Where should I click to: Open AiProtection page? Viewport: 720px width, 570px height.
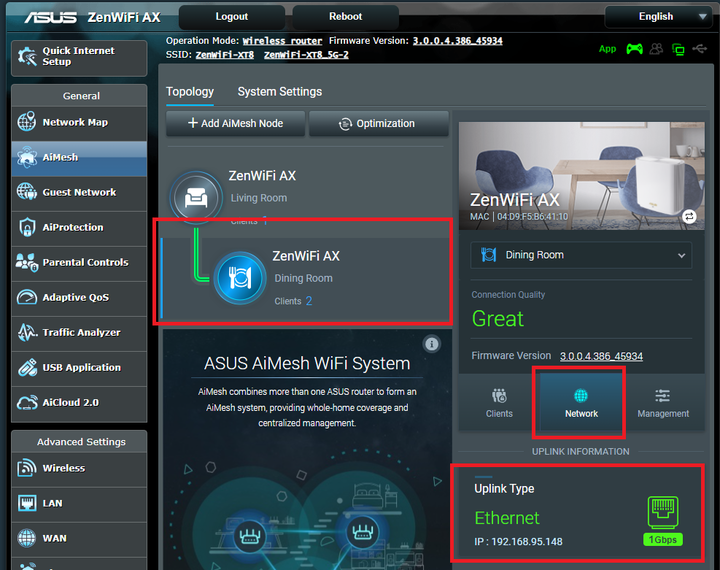tap(79, 227)
